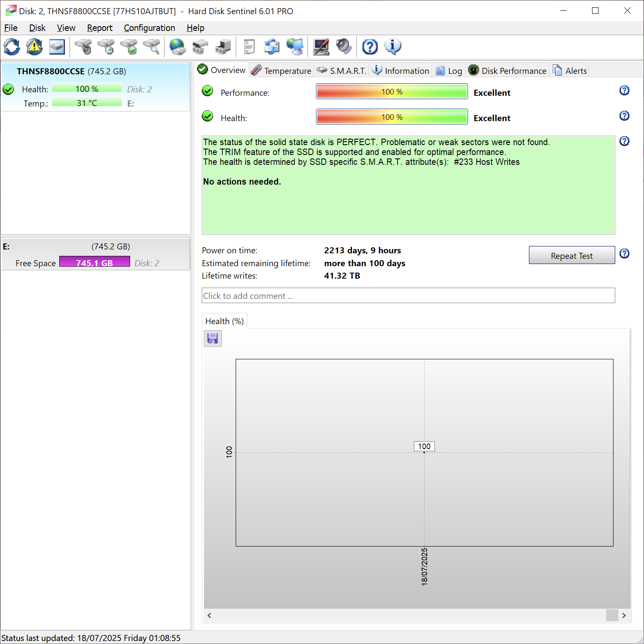Click the graph horizontal scrollbar thumb

click(612, 615)
